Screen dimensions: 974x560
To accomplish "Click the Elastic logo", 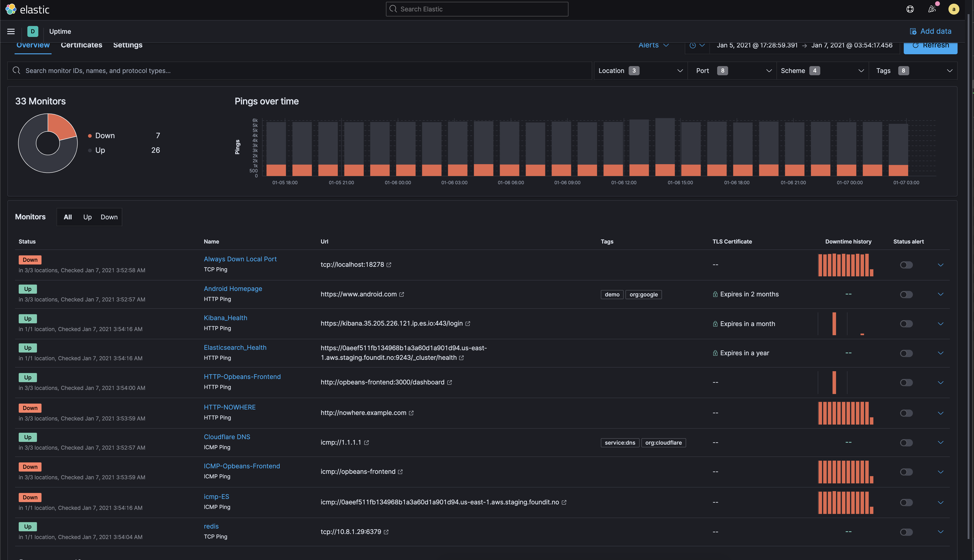I will 27,9.
